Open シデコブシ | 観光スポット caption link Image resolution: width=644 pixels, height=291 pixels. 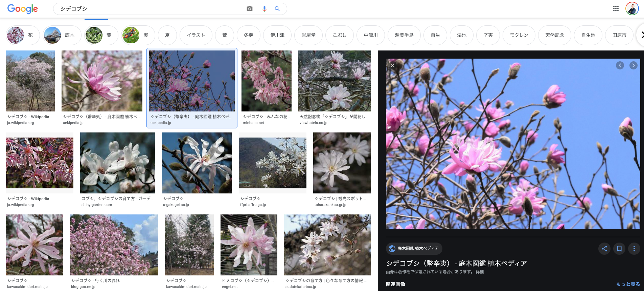340,199
